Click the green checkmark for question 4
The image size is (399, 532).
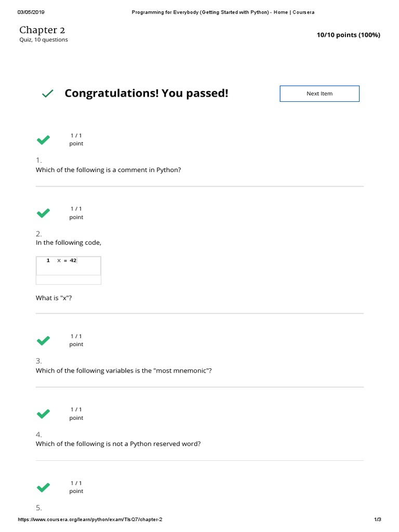43,414
